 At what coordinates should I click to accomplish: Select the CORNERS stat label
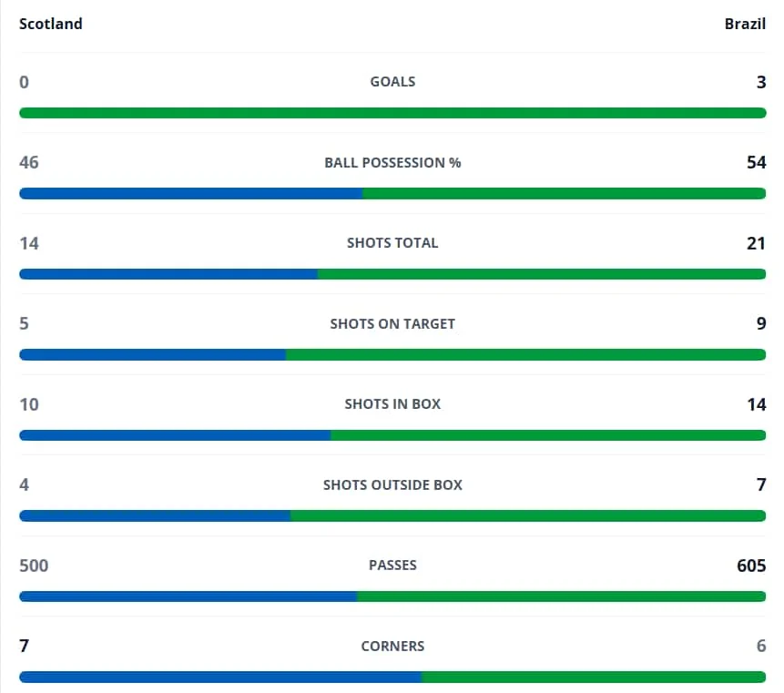(392, 646)
